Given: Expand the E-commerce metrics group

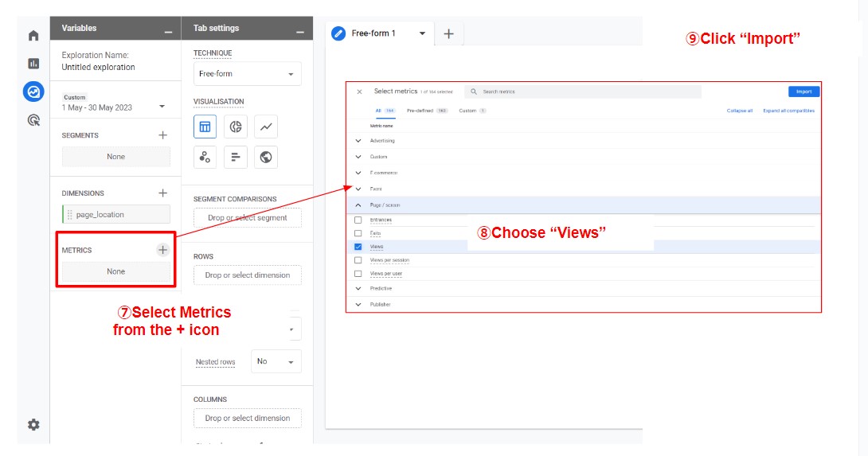Looking at the screenshot, I should pos(358,173).
